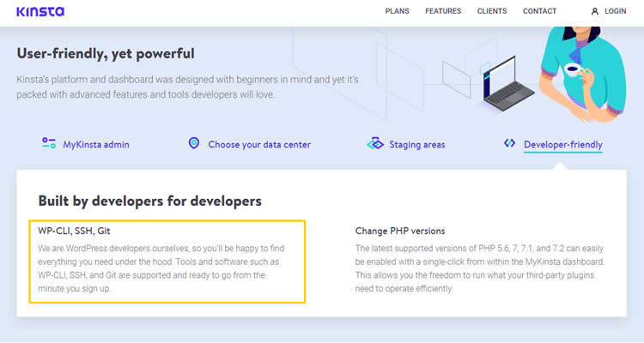Click the woman with coffee illustration

tap(583, 74)
